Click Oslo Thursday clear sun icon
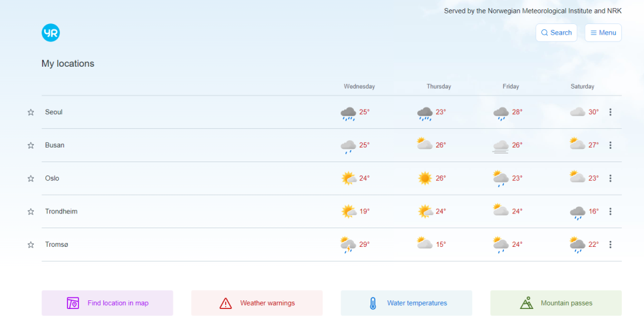The height and width of the screenshot is (333, 644). click(x=425, y=178)
